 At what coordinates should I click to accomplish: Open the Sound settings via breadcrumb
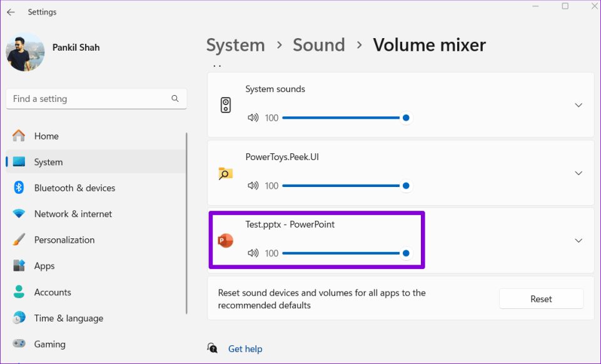(319, 44)
